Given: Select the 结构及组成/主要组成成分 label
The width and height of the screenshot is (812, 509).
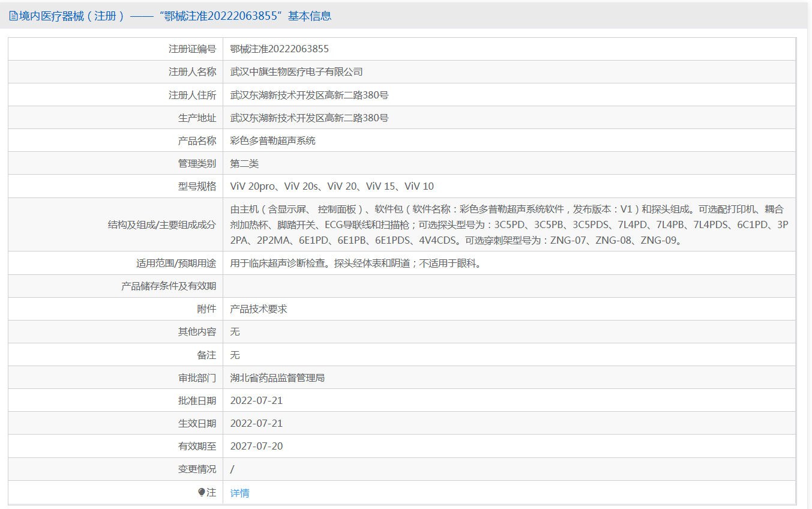Looking at the screenshot, I should click(x=161, y=225).
